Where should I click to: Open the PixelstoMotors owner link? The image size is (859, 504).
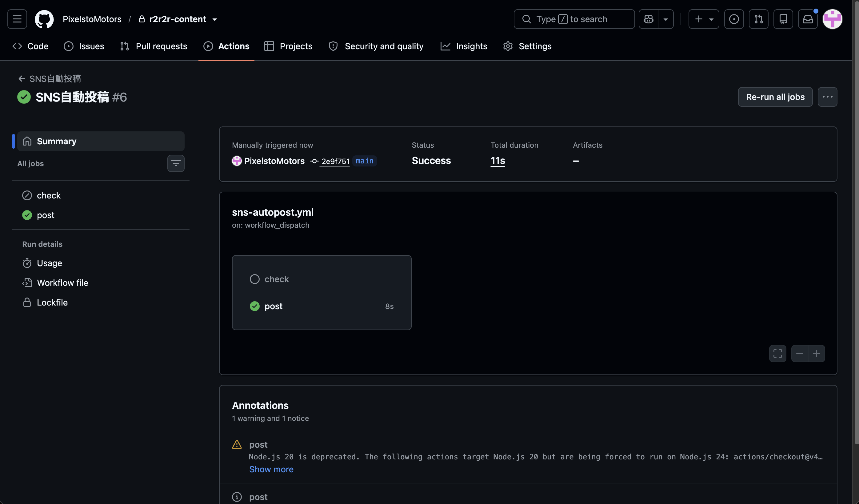click(x=92, y=19)
